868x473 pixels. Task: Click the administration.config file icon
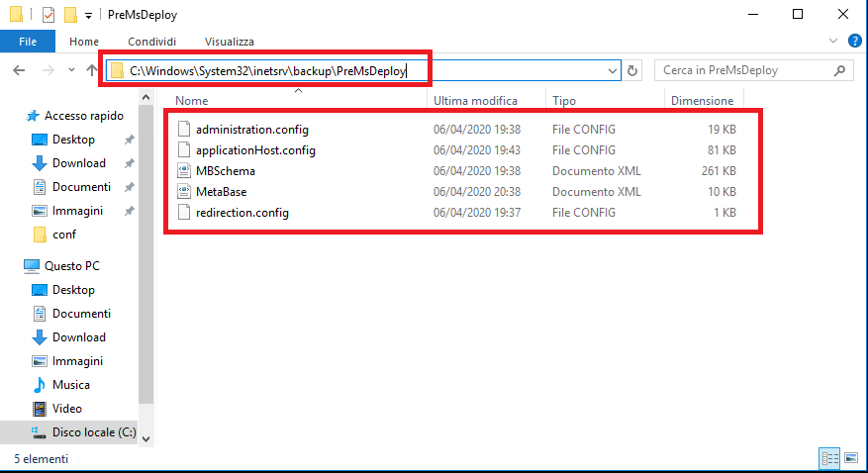pos(184,129)
